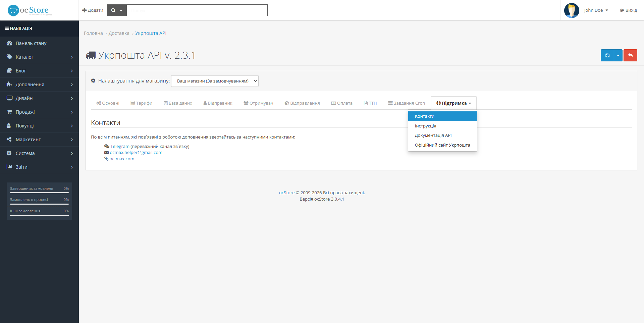Image resolution: width=644 pixels, height=323 pixels.
Task: Open the oc-max.com website link
Action: (122, 159)
